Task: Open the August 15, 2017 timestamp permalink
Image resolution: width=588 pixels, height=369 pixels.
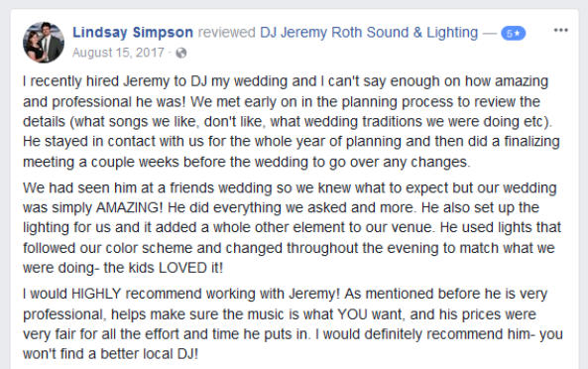Action: (x=118, y=53)
